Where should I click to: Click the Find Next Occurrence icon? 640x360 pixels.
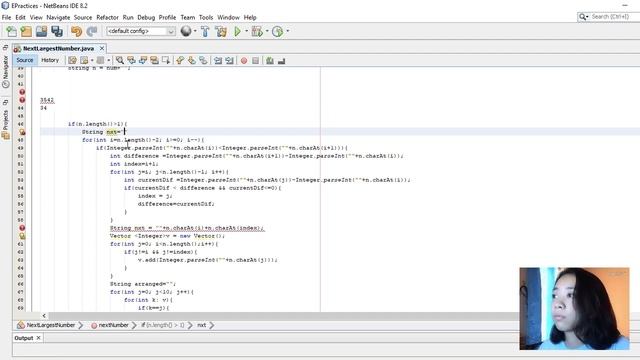[142, 60]
